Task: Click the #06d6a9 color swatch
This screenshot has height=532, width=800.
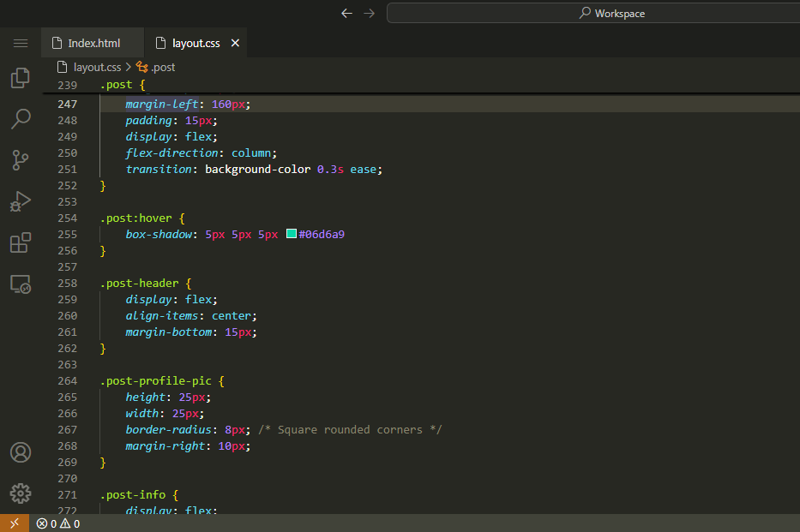Action: coord(292,234)
